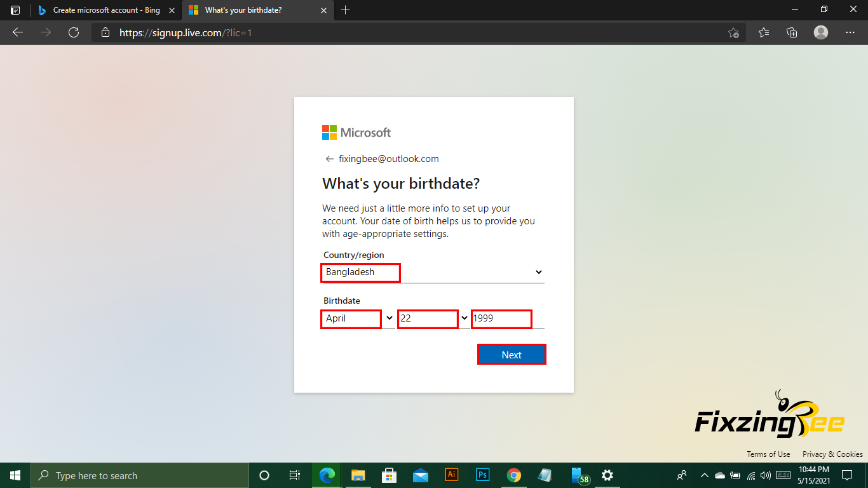Open the Favorites star icon in toolbar

pos(764,32)
